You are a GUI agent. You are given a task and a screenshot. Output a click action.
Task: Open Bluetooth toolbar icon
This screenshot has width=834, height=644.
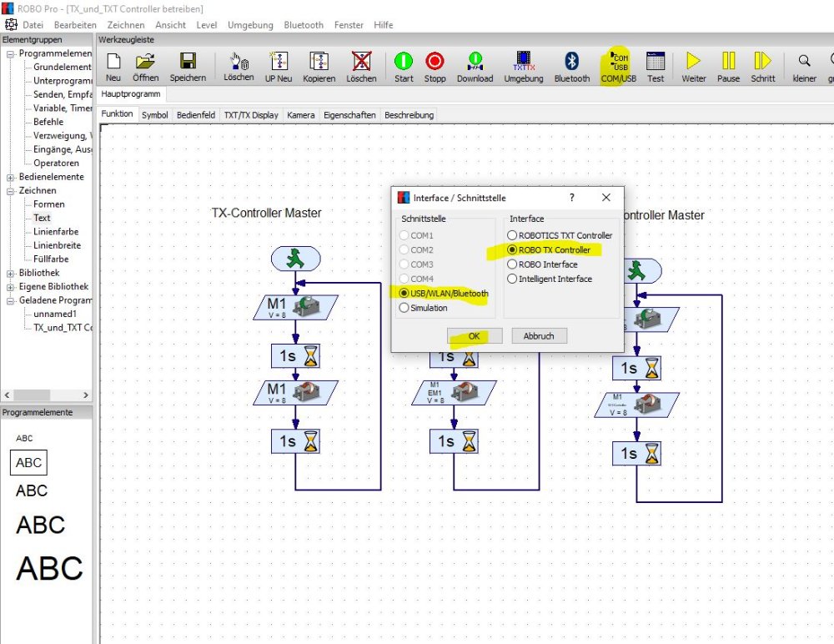click(572, 67)
